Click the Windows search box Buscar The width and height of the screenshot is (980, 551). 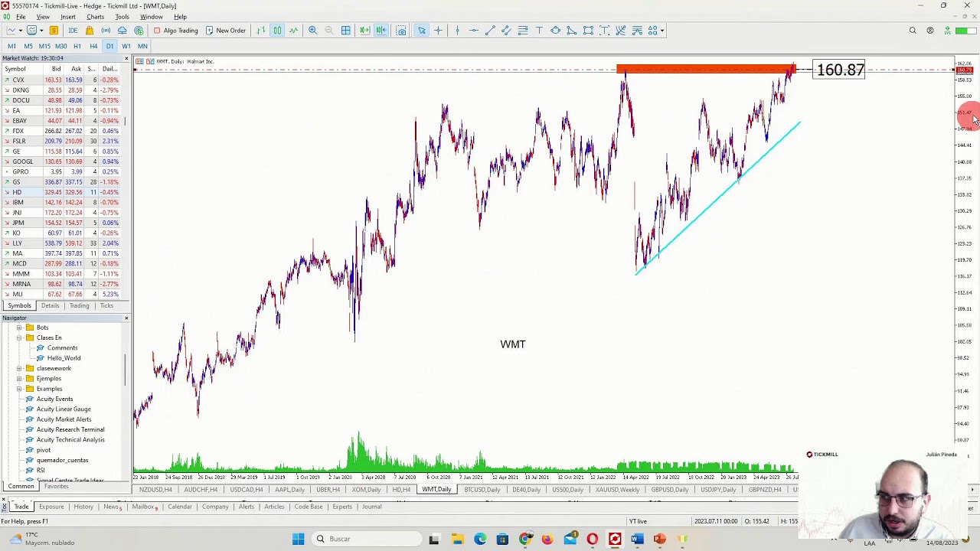tap(365, 539)
